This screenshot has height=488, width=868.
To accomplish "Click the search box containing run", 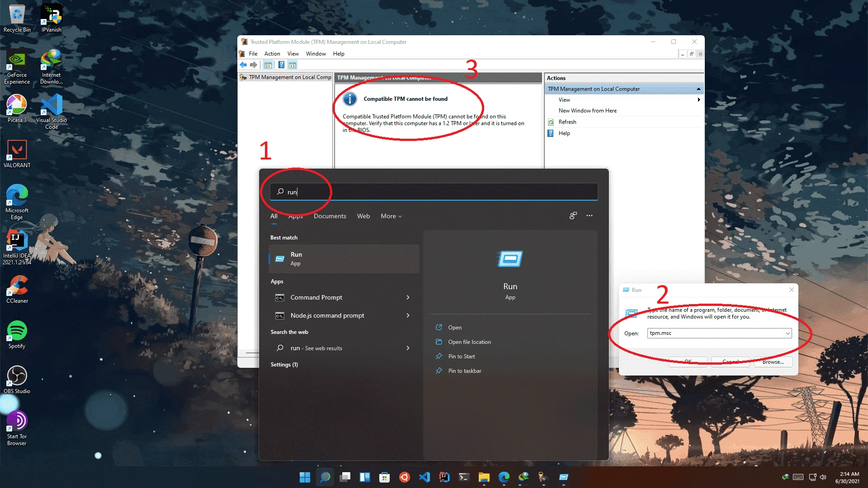I will (434, 192).
